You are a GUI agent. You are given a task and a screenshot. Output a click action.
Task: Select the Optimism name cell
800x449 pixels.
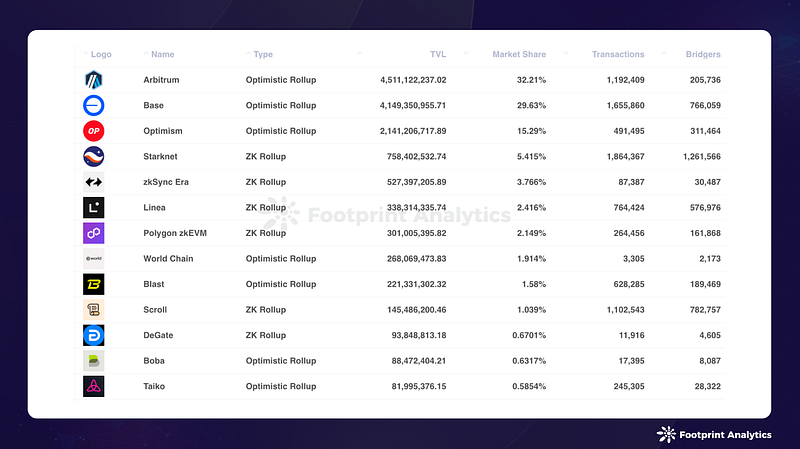point(163,131)
